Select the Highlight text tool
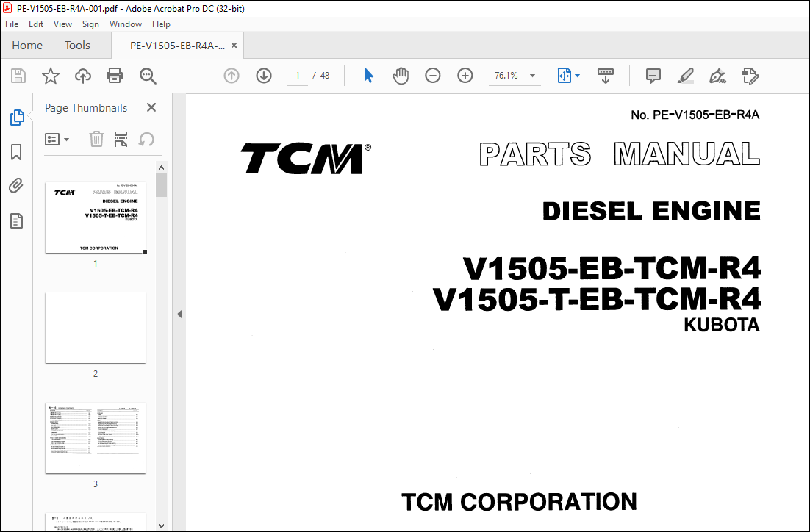The width and height of the screenshot is (810, 532). (x=686, y=76)
